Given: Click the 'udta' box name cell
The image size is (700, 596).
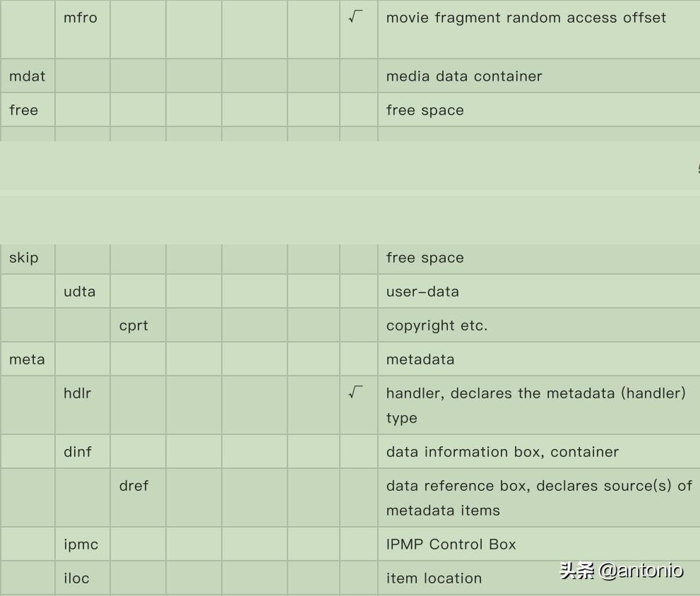Looking at the screenshot, I should [80, 292].
